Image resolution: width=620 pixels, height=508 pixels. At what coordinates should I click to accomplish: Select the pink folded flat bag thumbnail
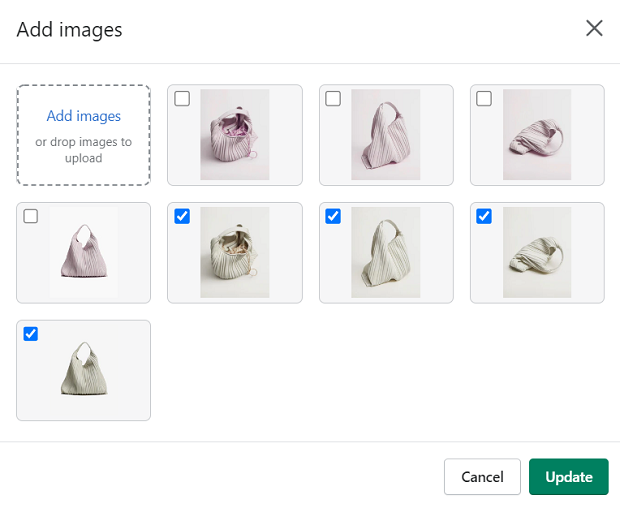(x=537, y=134)
